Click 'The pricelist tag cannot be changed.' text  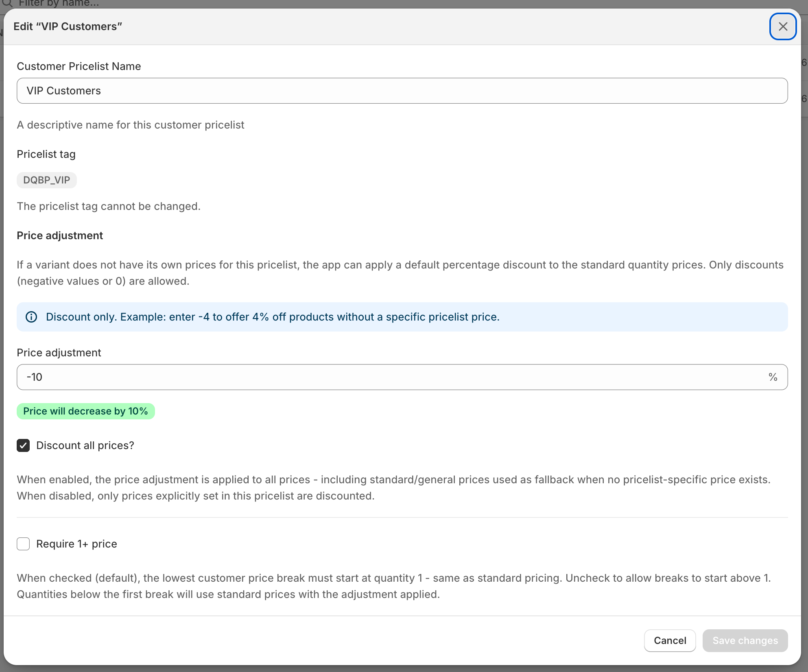click(109, 206)
